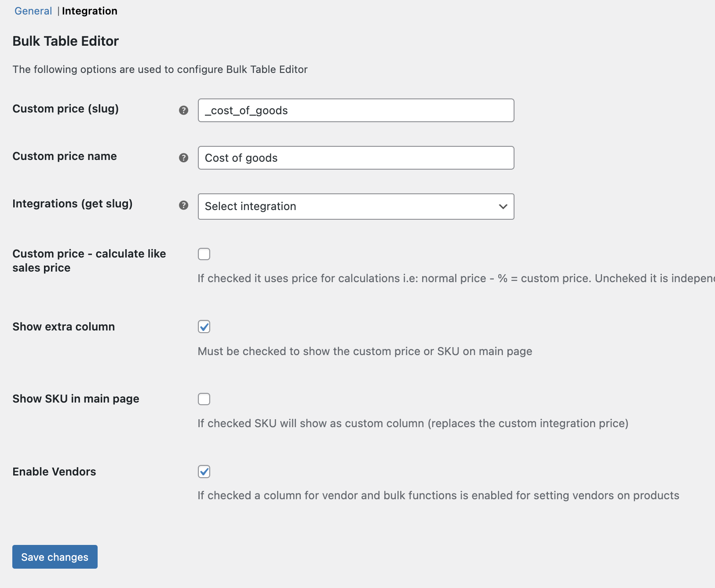The width and height of the screenshot is (715, 588).
Task: Click the Bulk Table Editor heading
Action: click(66, 41)
